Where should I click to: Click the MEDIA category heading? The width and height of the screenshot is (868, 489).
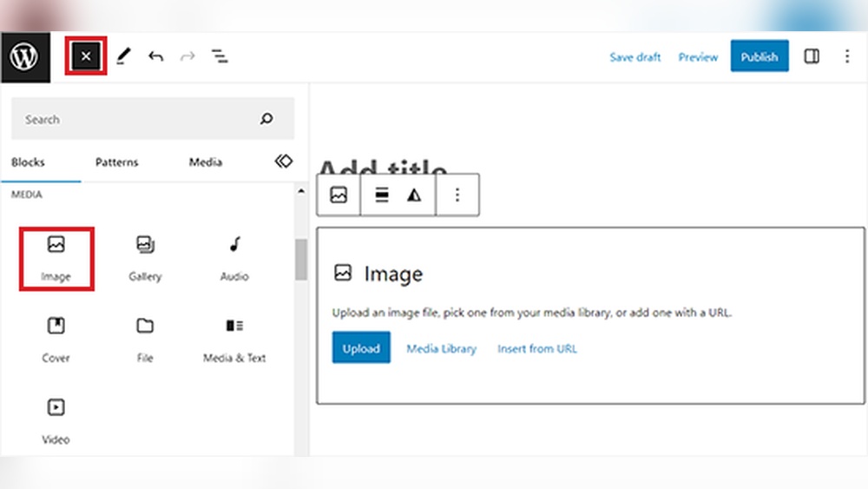27,195
